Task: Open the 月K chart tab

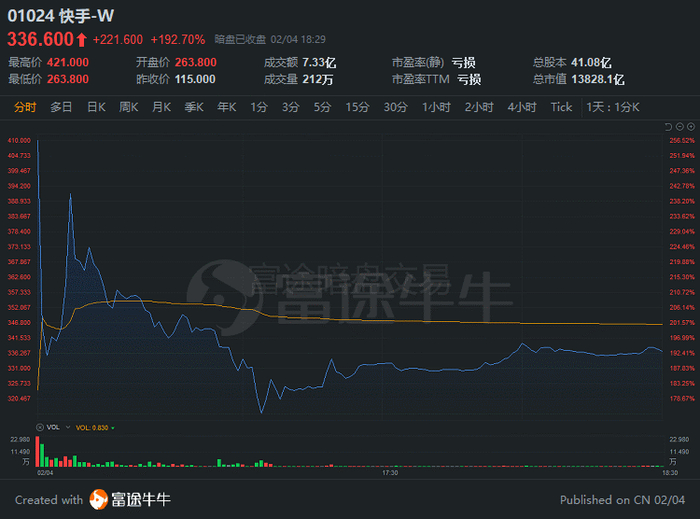Action: coord(162,107)
